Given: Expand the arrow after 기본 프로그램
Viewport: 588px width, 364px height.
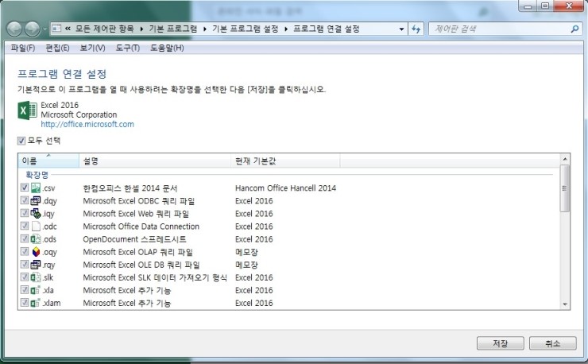Looking at the screenshot, I should (x=205, y=29).
